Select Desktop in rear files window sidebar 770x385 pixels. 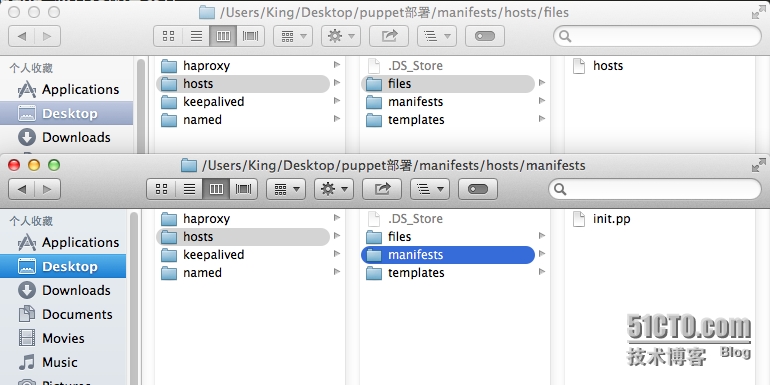coord(66,113)
